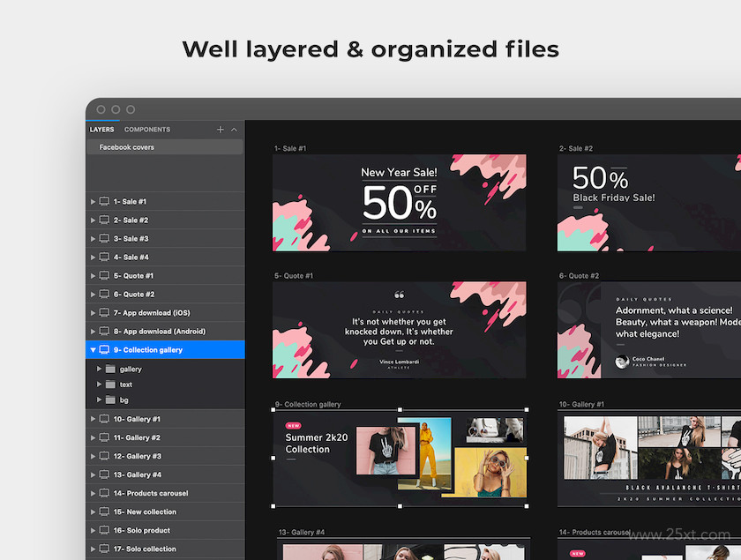Click the first window control circle in title bar
Viewport: 741px width, 560px height.
[x=101, y=109]
